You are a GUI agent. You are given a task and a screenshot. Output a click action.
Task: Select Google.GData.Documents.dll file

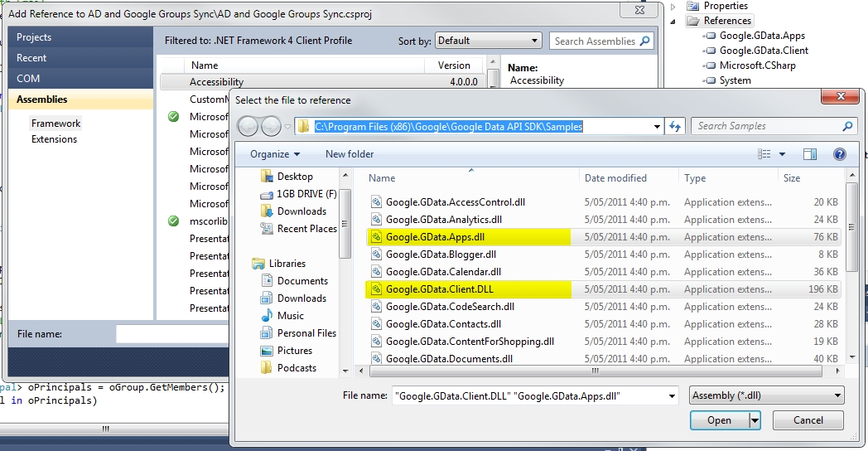pos(449,358)
